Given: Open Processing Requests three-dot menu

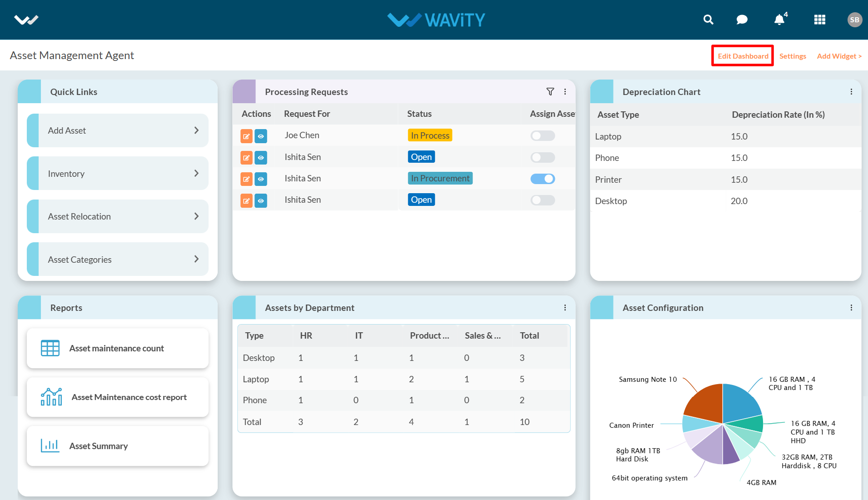Looking at the screenshot, I should [x=565, y=92].
